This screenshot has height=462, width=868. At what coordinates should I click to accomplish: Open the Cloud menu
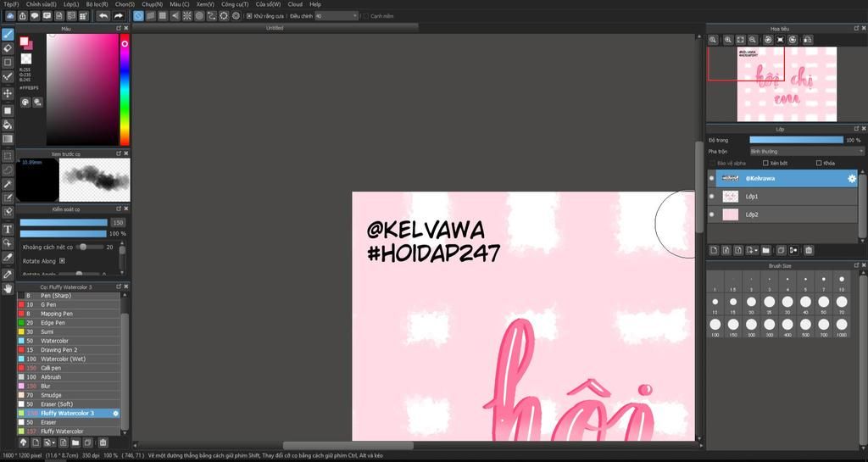(295, 4)
